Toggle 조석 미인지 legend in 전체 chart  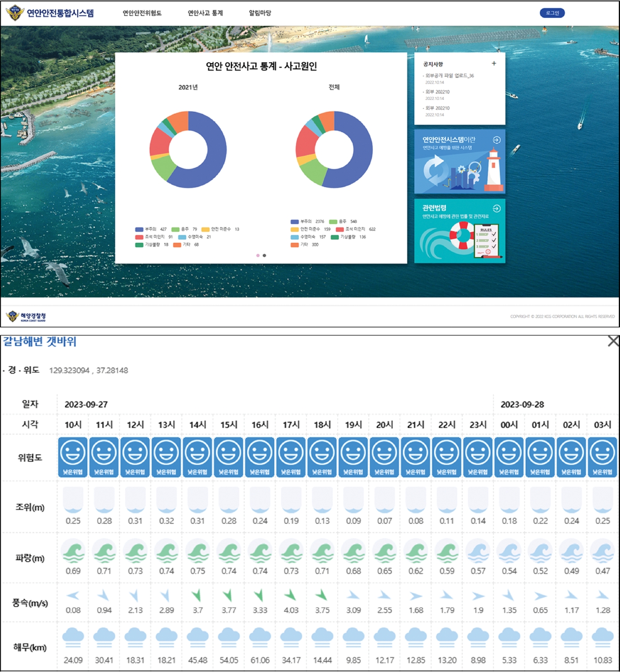(340, 229)
